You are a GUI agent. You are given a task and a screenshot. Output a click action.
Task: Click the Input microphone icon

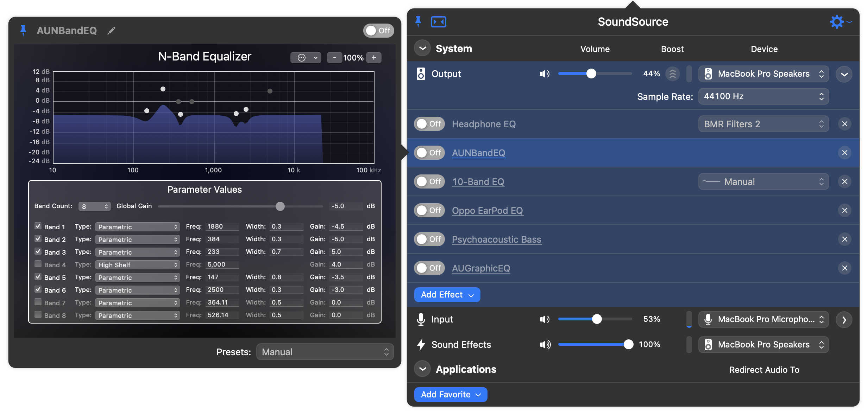pos(421,319)
